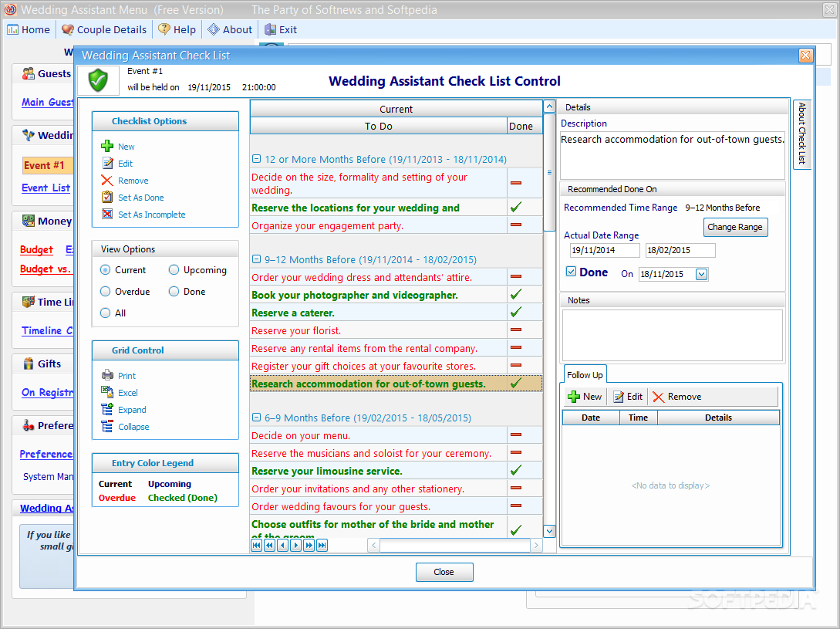Open Couple Details in the menu bar
The width and height of the screenshot is (840, 629).
(x=104, y=29)
